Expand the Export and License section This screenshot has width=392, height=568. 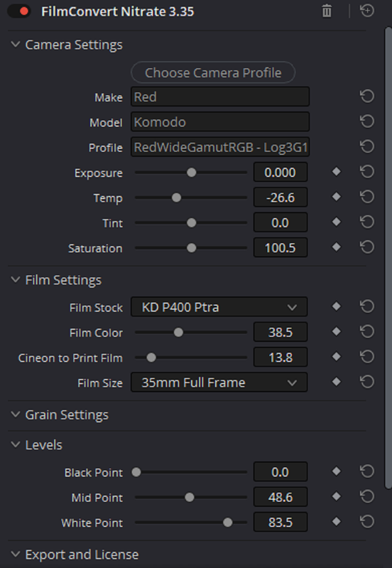tap(15, 555)
